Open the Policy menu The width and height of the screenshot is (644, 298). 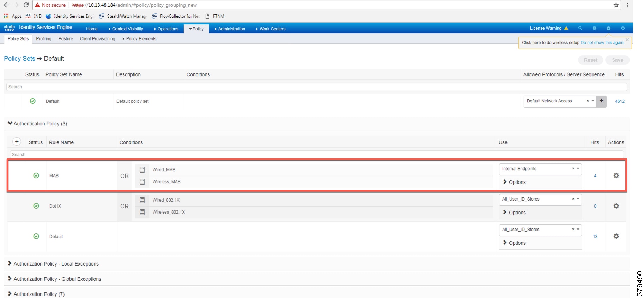tap(196, 29)
